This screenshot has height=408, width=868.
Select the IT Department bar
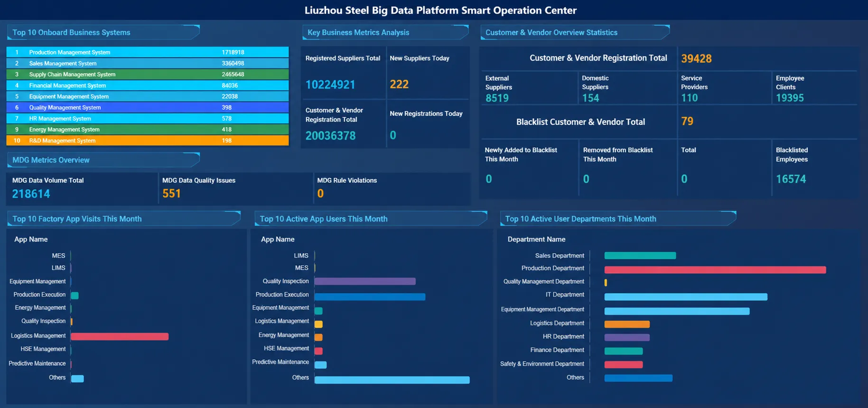point(686,297)
